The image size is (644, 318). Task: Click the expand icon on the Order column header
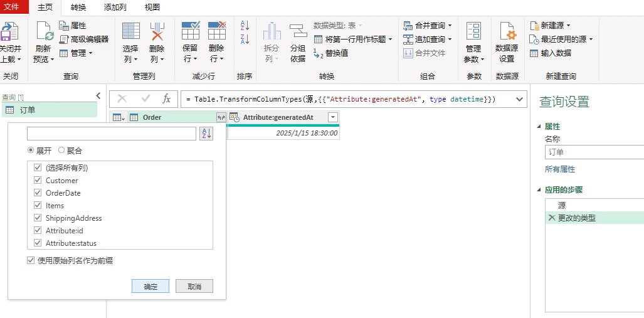coord(221,117)
